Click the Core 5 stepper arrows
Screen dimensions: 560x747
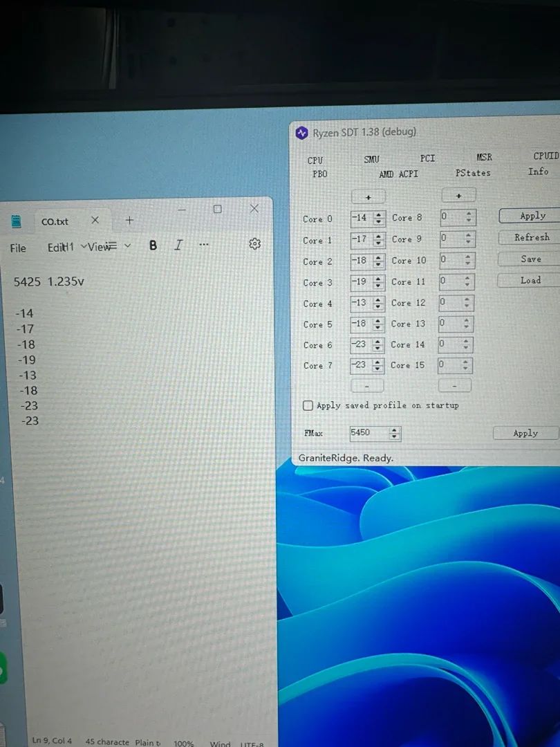point(377,324)
